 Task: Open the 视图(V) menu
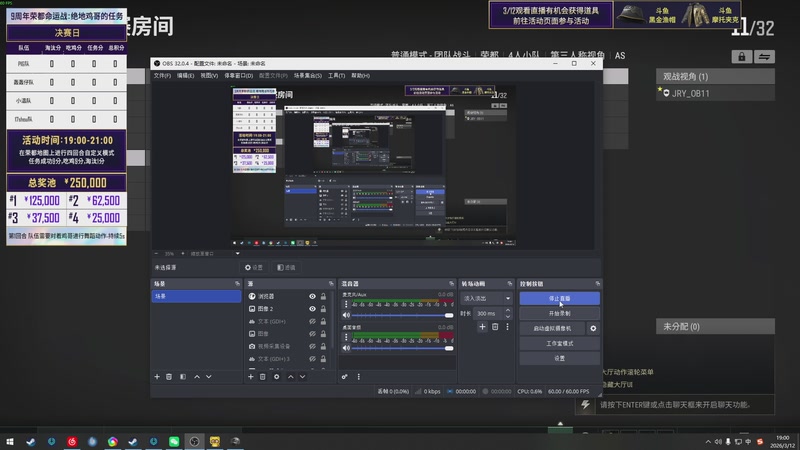pos(209,76)
